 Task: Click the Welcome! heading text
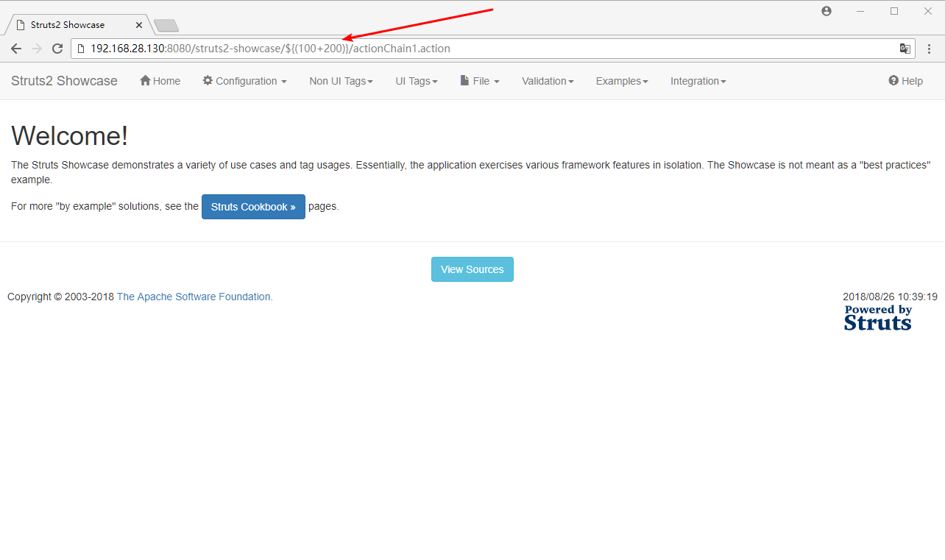click(x=69, y=136)
